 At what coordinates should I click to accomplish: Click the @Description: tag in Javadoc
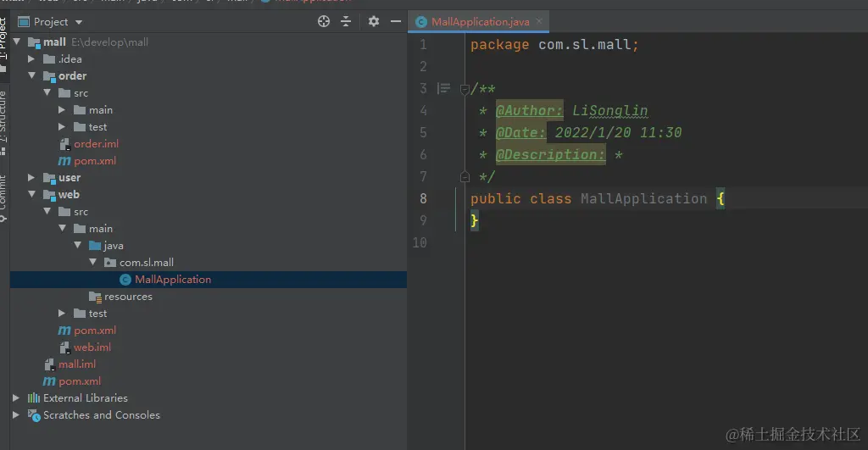coord(550,154)
